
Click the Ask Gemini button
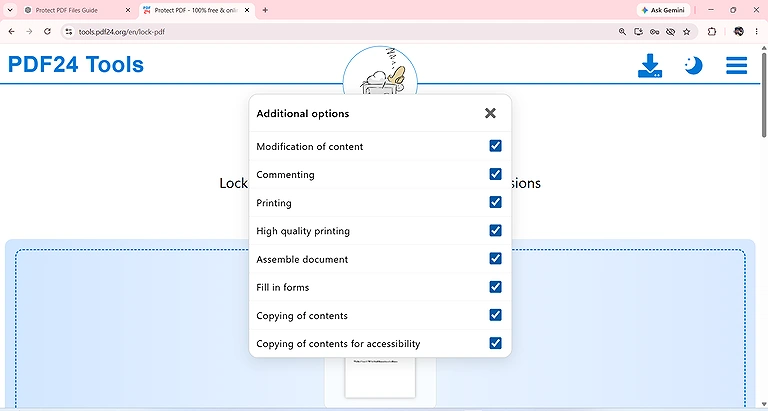coord(663,10)
